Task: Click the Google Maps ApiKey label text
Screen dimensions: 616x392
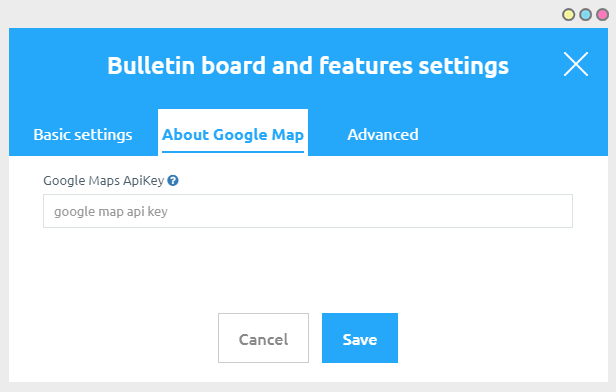Action: (104, 181)
